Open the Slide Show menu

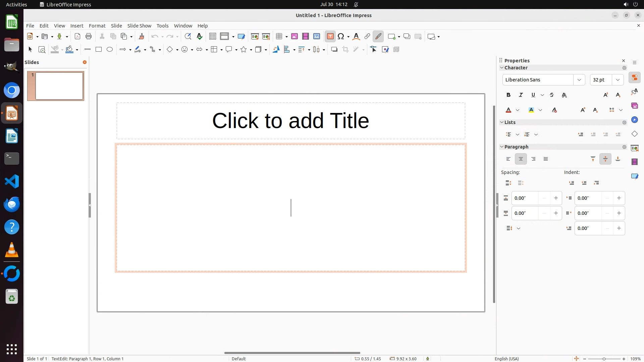pyautogui.click(x=139, y=26)
